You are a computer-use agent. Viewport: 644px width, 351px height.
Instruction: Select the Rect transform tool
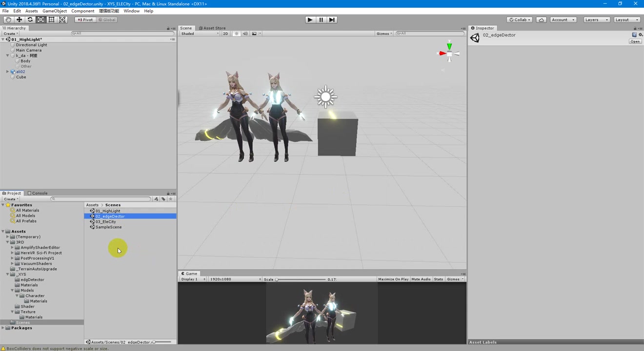pos(51,19)
